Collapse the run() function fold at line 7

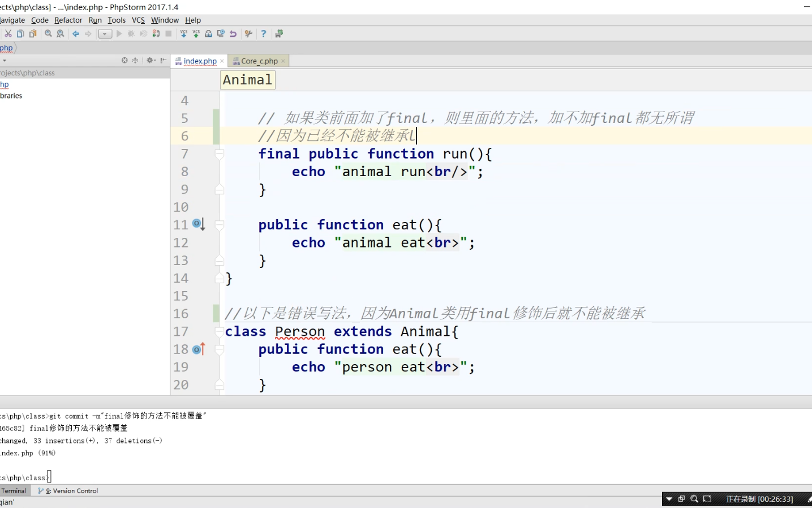click(x=220, y=153)
